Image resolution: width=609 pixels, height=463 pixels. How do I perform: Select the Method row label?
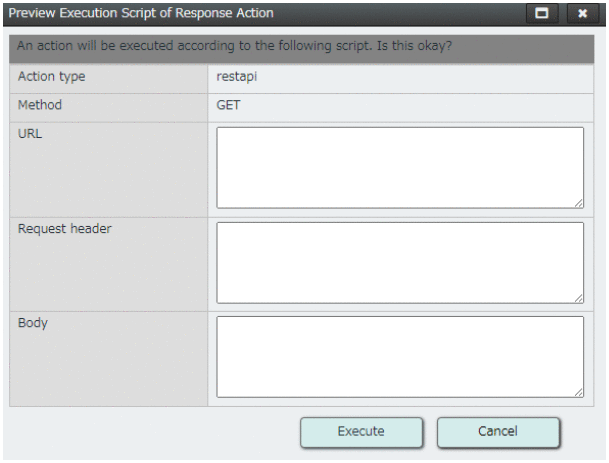(x=40, y=105)
